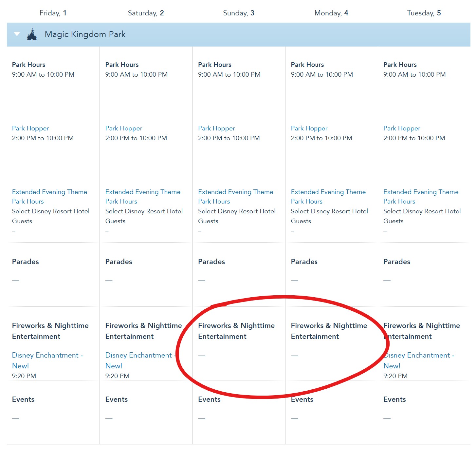Image resolution: width=476 pixels, height=449 pixels.
Task: Click Saturday's 9:20 PM fireworks time
Action: click(118, 376)
